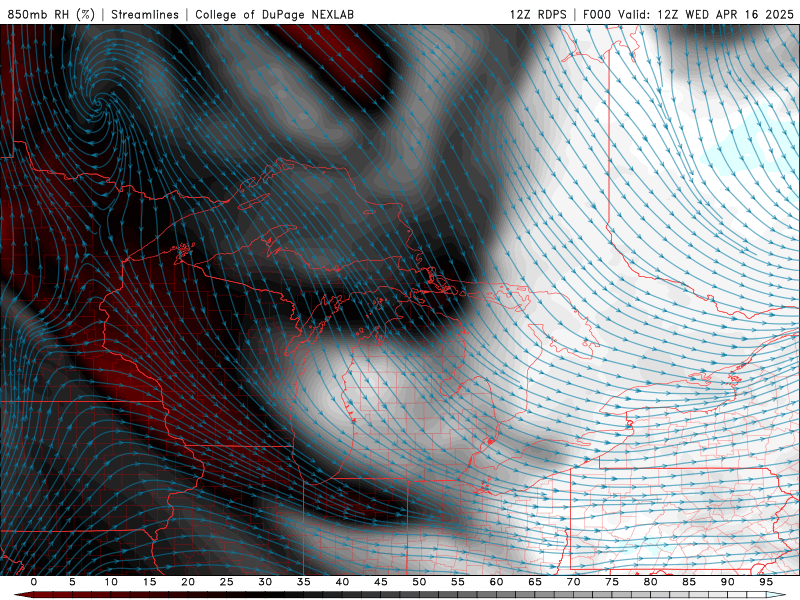
Task: Click the '95' value on the colorbar scale
Action: pyautogui.click(x=766, y=582)
